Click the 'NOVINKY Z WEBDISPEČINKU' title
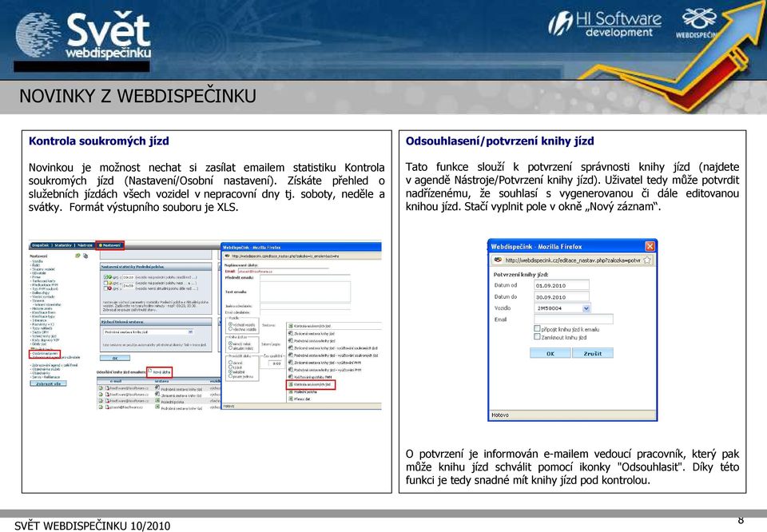Image resolution: width=767 pixels, height=532 pixels. pos(137,95)
